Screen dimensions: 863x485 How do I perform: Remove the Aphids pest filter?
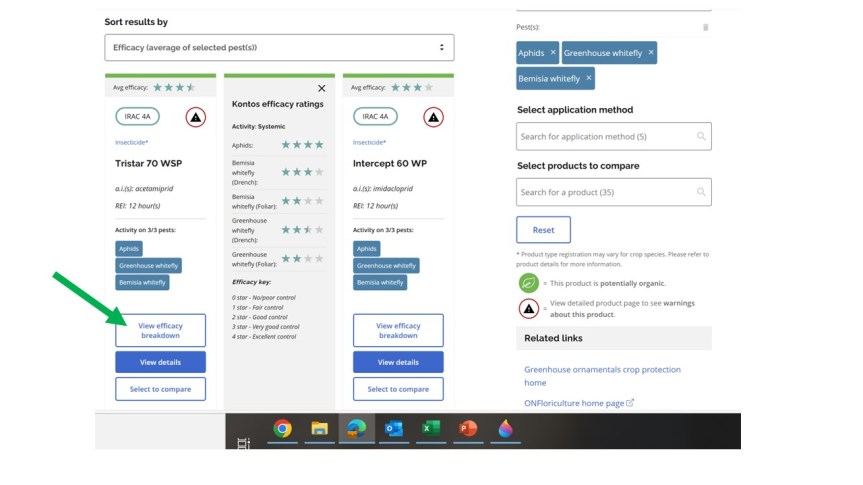click(x=553, y=52)
